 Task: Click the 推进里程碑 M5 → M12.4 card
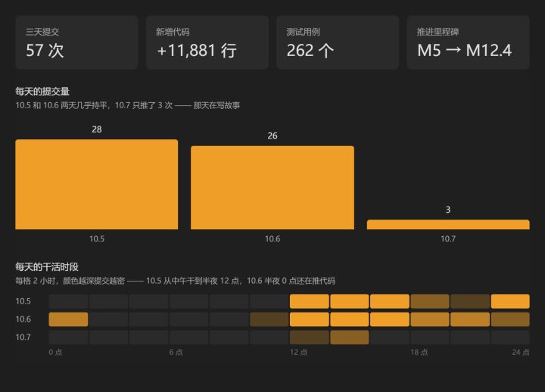[x=469, y=42]
